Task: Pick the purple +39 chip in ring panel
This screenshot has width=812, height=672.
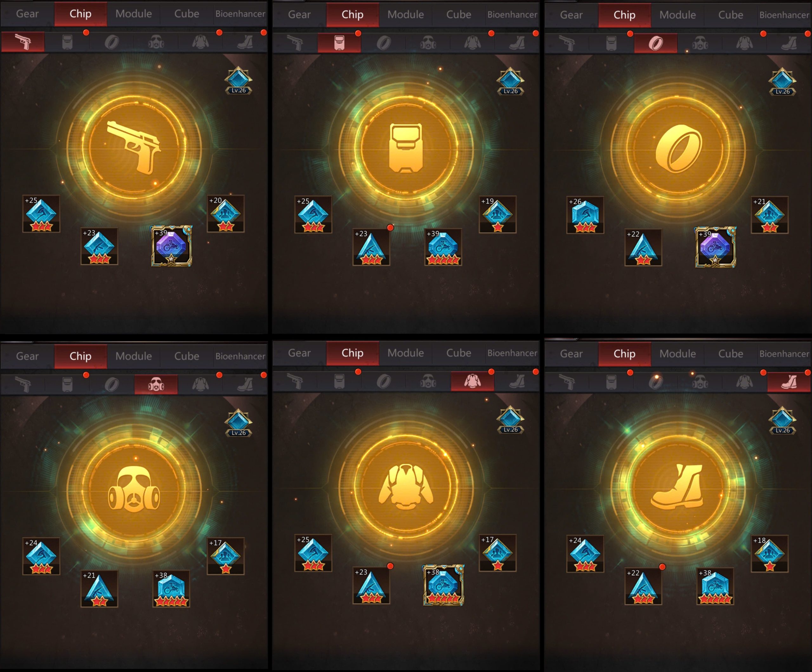Action: point(715,247)
